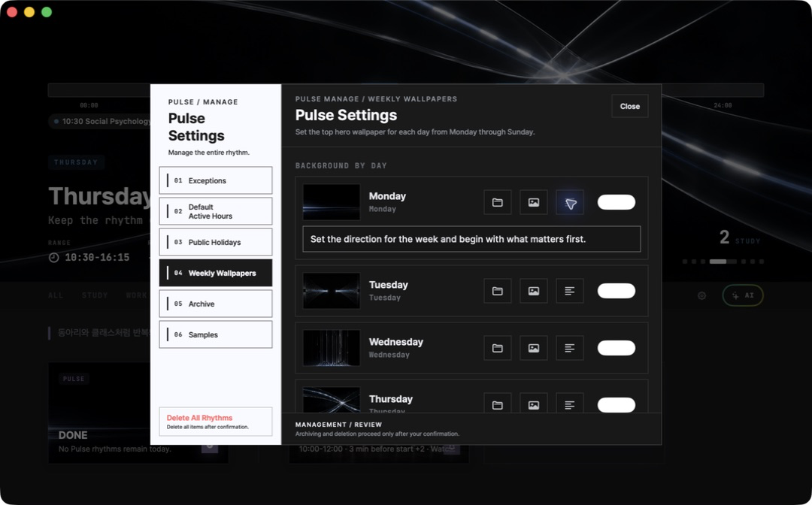Edit the Wednesday caption text icon
The image size is (812, 505).
coord(570,348)
